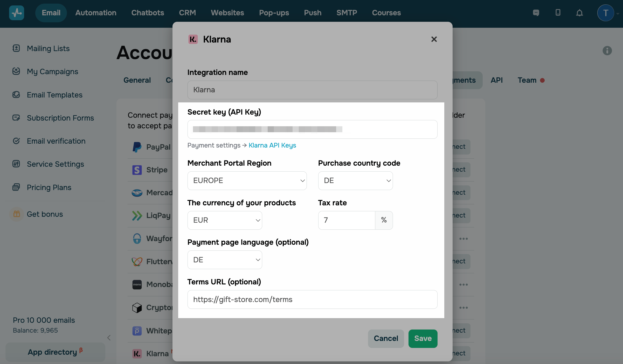Follow the Klarna API Keys link

pos(272,145)
